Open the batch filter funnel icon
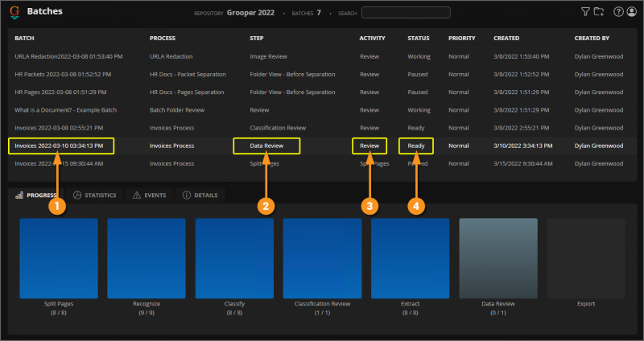Viewport: 644px width, 341px height. point(585,12)
